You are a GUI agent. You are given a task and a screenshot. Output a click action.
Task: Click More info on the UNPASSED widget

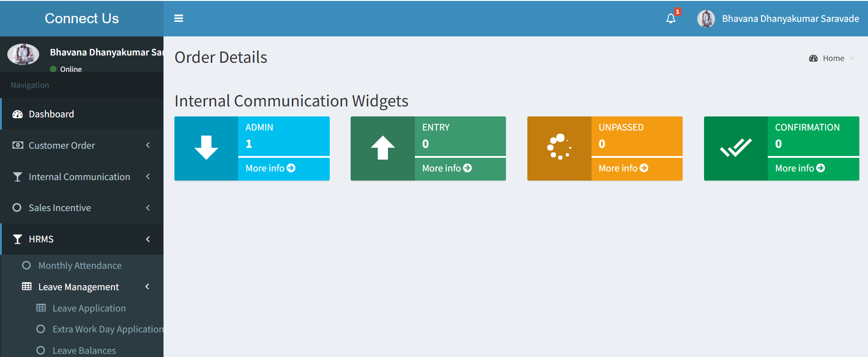tap(623, 168)
